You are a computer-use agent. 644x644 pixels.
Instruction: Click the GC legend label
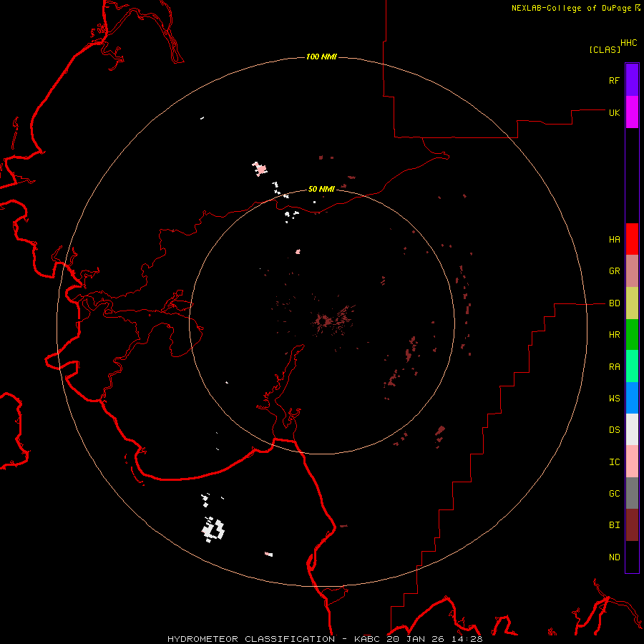[614, 494]
